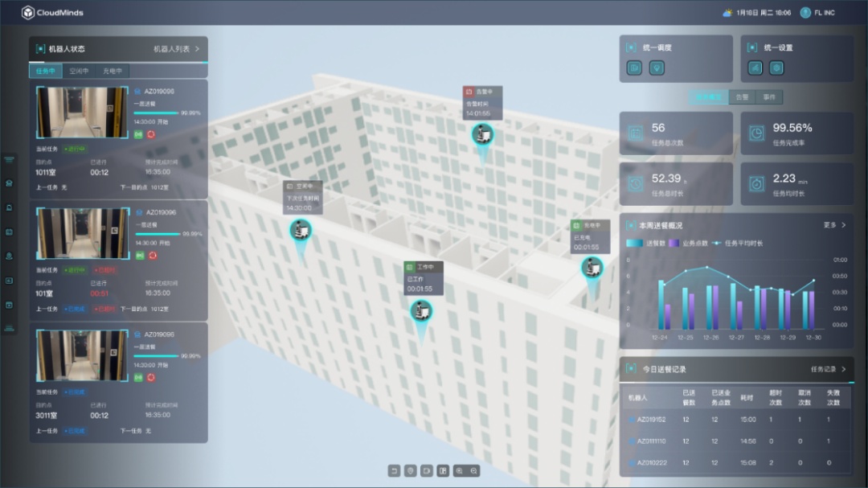This screenshot has height=488, width=868.
Task: Click the layout split icon in map toolbar
Action: point(443,471)
